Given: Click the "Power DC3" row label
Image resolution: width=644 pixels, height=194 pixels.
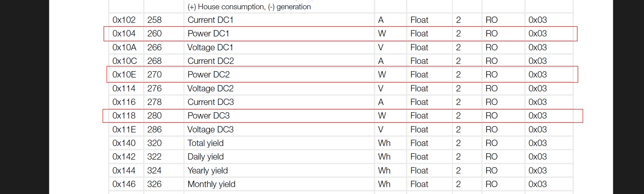Looking at the screenshot, I should [x=209, y=116].
